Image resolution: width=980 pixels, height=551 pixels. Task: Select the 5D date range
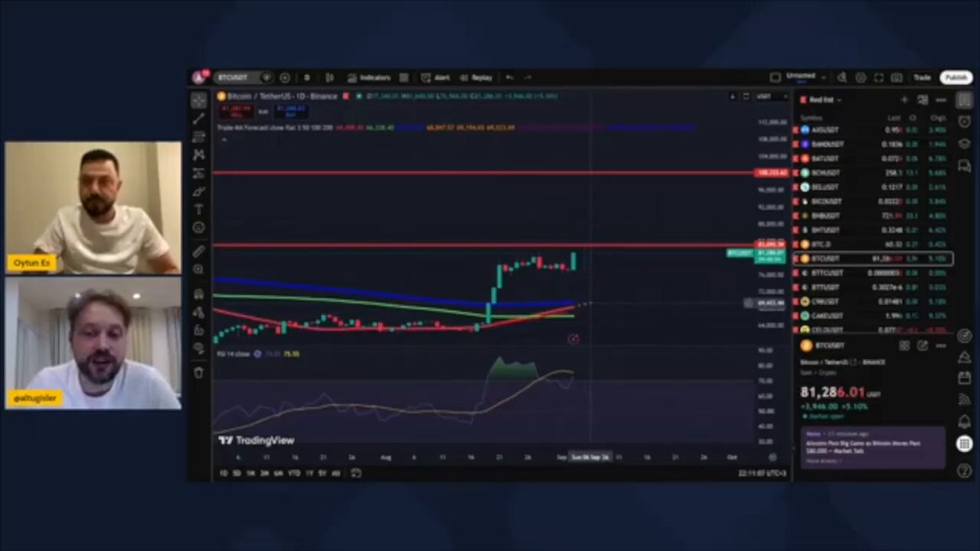[237, 473]
